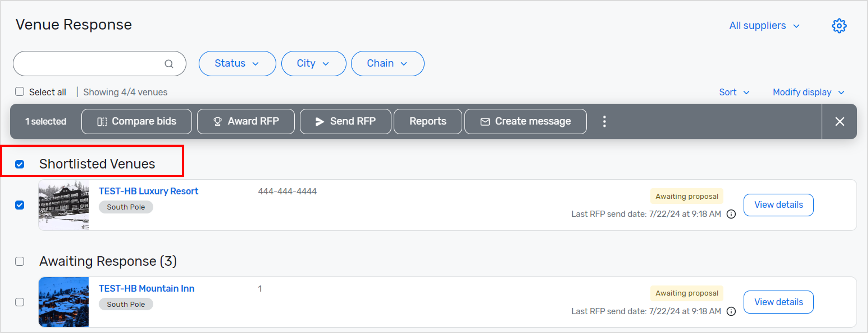
Task: Click info icon beside Luxury Resort send date
Action: coord(731,214)
